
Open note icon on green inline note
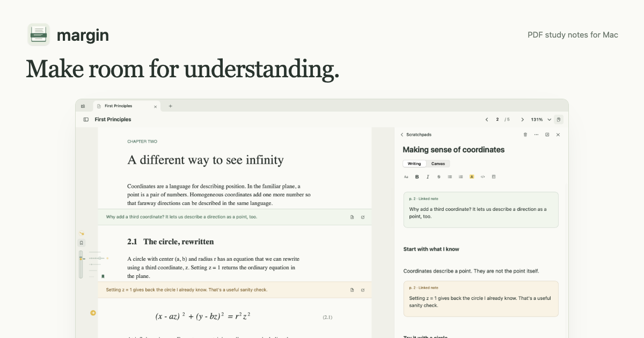[x=352, y=217]
